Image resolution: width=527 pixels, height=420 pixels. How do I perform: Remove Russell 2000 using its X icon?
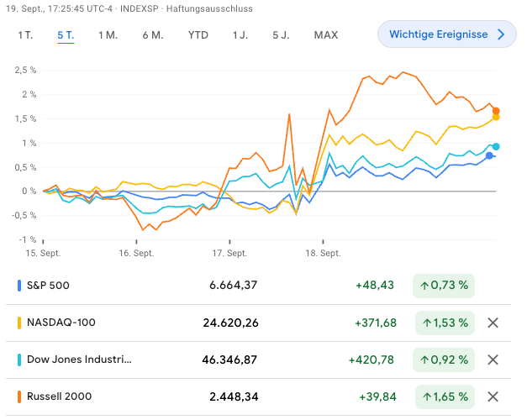493,396
